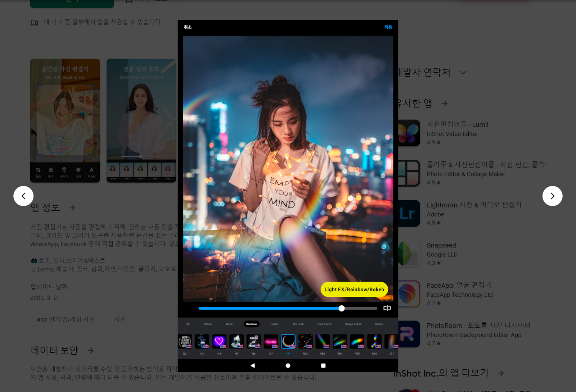Open the PhotoRoom app icon
Viewport: 576px width, 392px height.
click(409, 334)
